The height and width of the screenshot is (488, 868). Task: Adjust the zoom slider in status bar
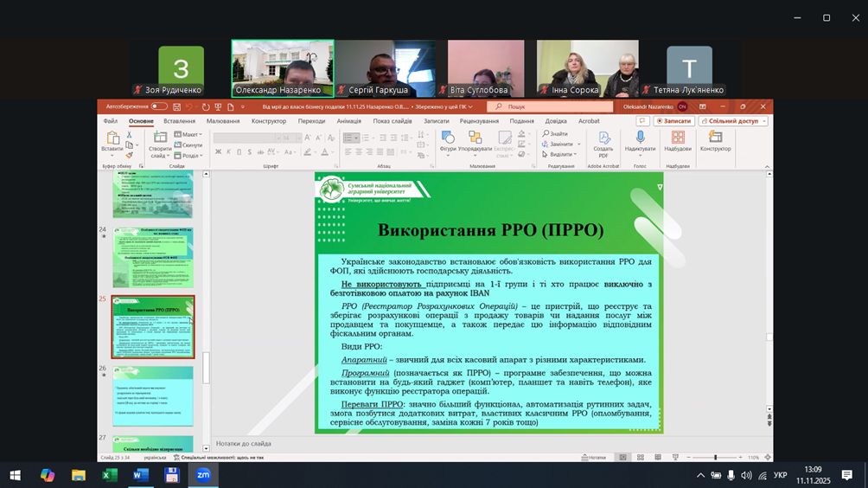click(715, 457)
